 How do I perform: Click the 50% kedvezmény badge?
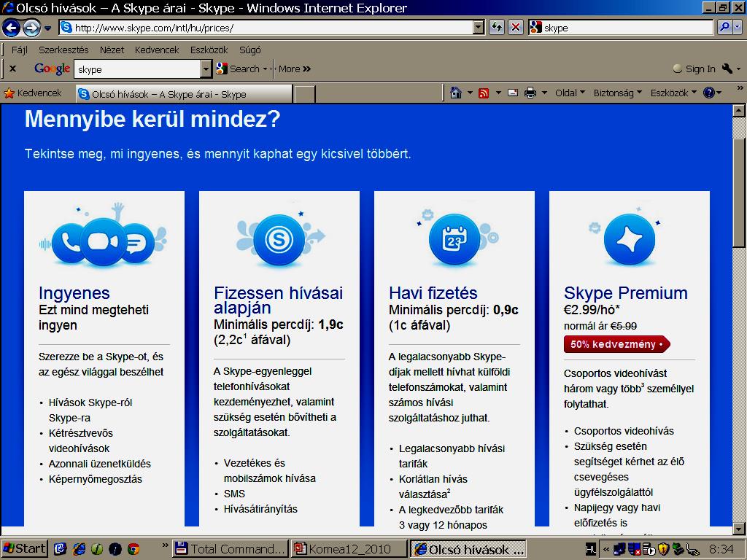(616, 344)
